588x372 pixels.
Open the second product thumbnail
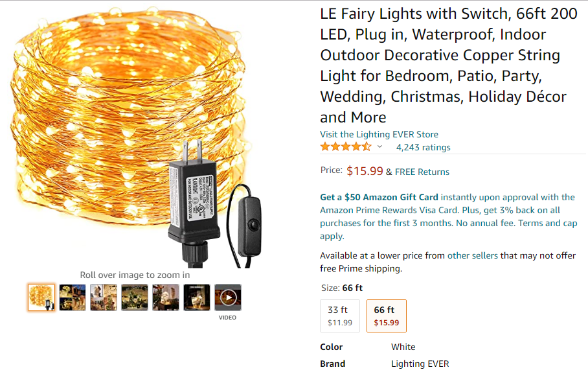tap(73, 297)
